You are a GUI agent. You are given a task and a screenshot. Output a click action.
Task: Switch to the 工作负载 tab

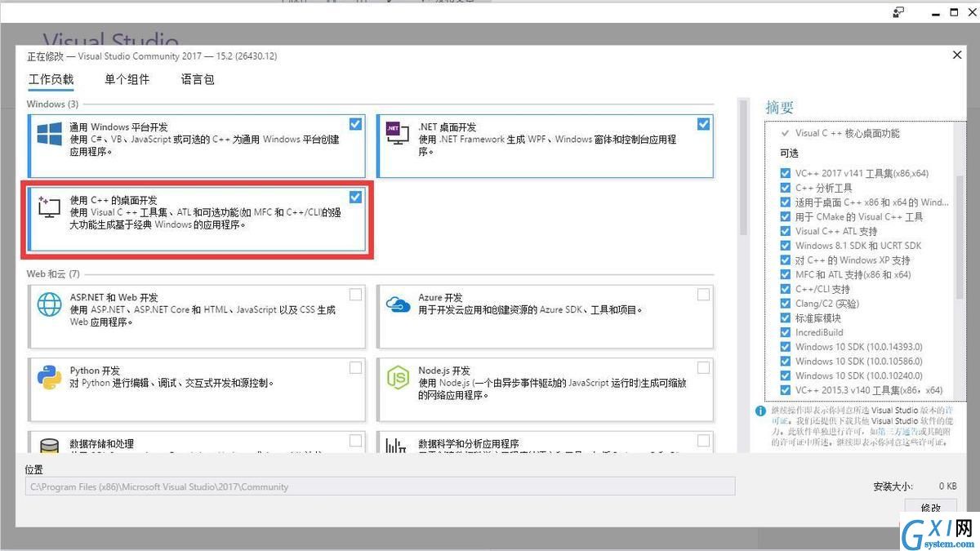pyautogui.click(x=51, y=80)
